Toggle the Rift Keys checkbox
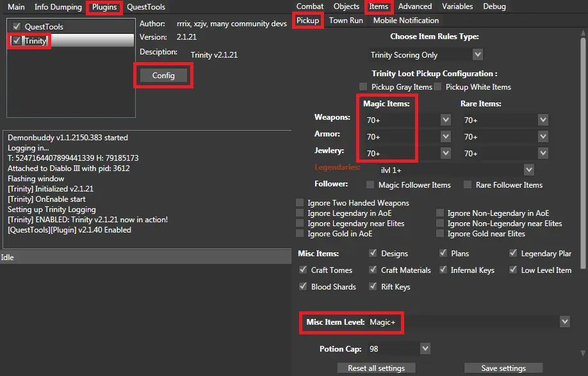Screen dimensions: 588x376 [x=373, y=287]
